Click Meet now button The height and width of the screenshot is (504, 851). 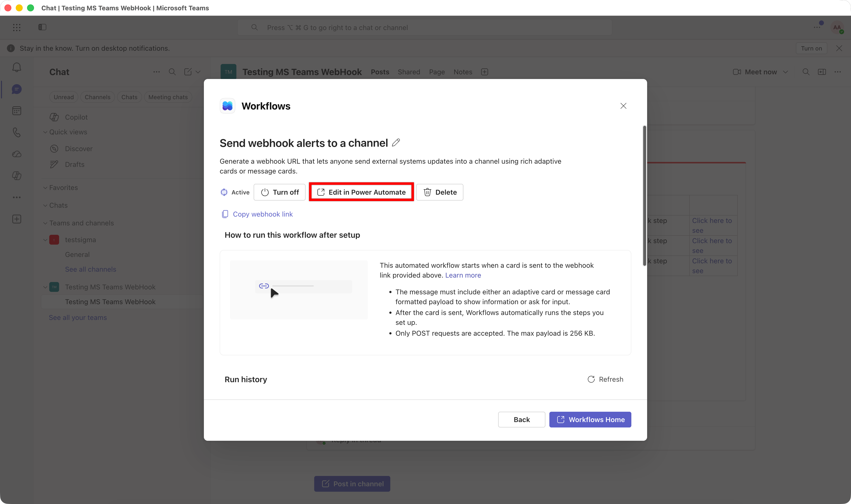tap(754, 72)
